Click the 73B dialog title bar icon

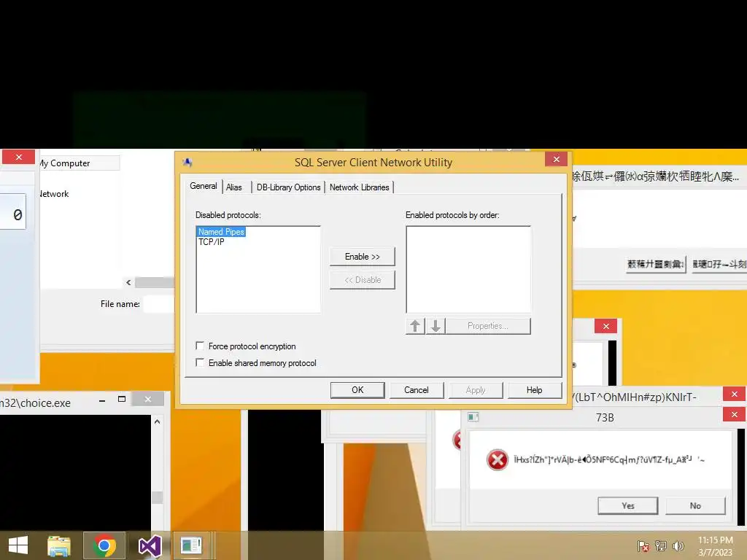tap(473, 417)
